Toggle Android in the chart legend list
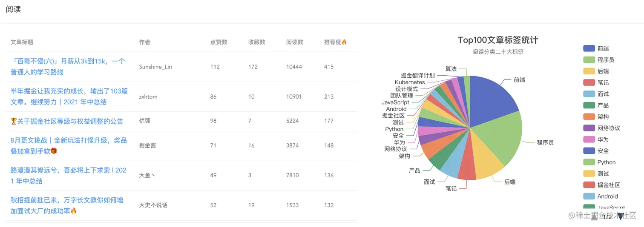 [x=601, y=196]
